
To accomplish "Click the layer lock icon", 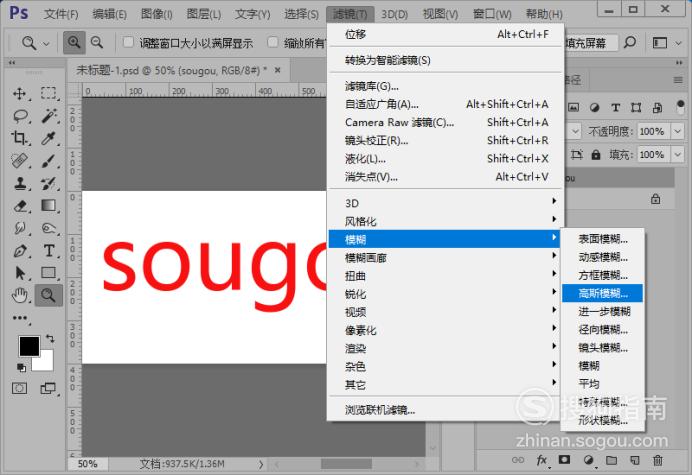I will tap(655, 199).
